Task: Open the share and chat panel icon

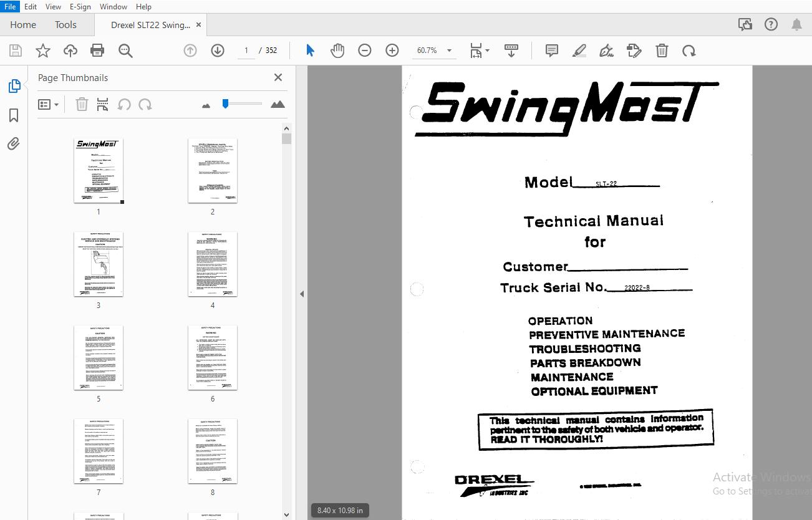Action: click(745, 24)
